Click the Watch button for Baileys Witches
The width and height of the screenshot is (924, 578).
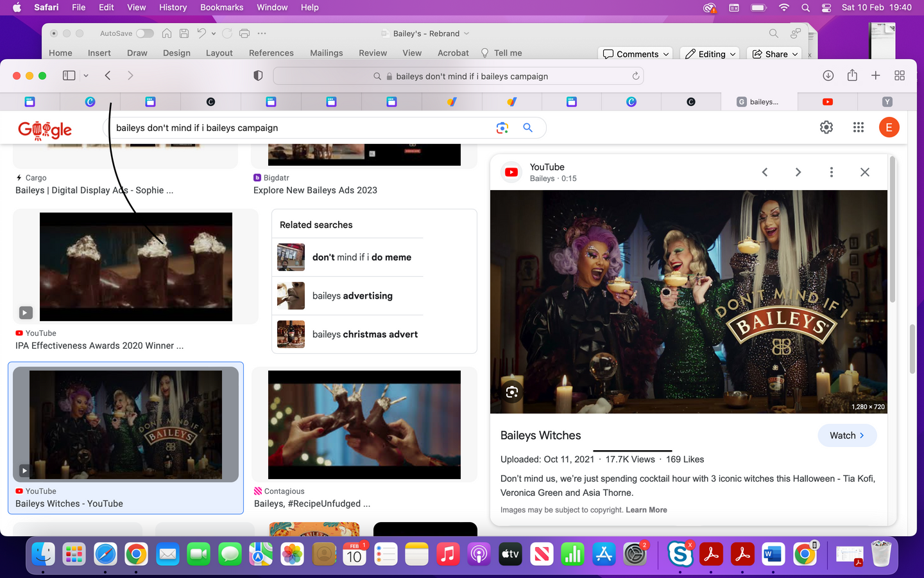[x=847, y=435]
